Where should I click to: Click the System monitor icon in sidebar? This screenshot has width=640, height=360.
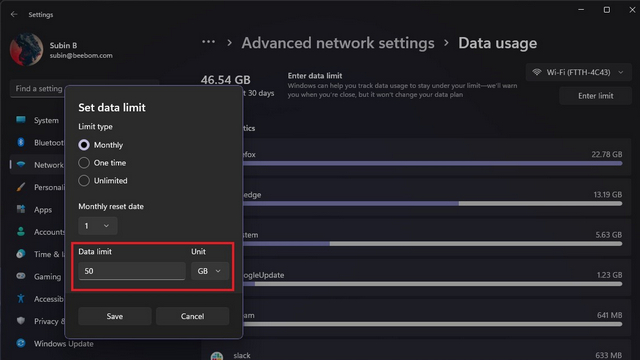click(21, 120)
